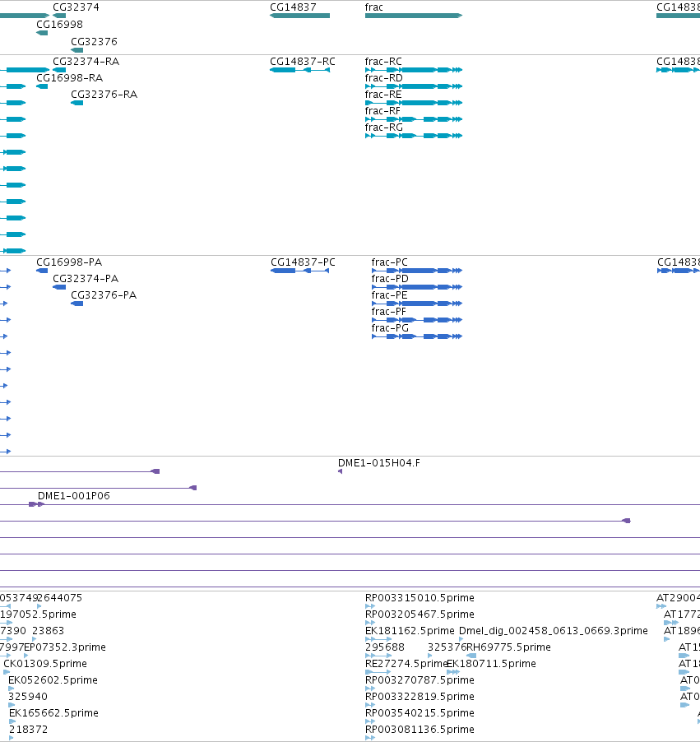700x742 pixels.
Task: Open EST RP003315010.5prime
Action: pyautogui.click(x=370, y=606)
